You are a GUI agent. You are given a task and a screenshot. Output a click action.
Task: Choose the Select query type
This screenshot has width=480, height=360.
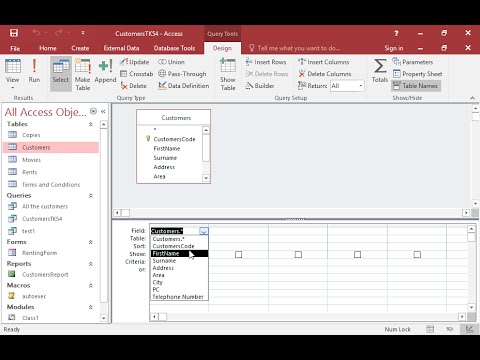click(61, 74)
